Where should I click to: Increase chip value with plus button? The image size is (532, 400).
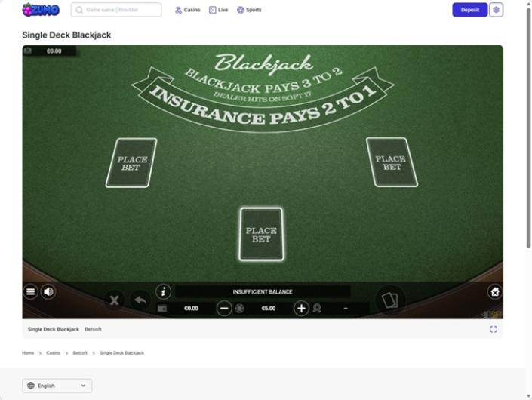pos(301,308)
